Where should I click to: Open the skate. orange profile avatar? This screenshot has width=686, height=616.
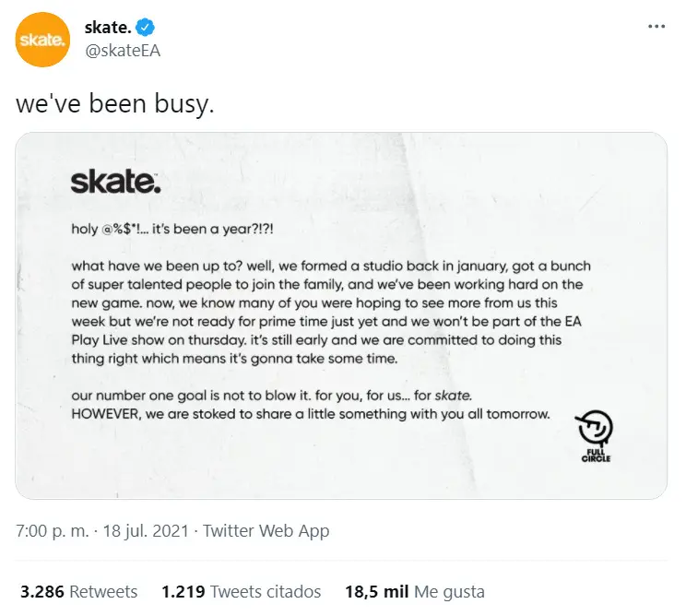pyautogui.click(x=42, y=40)
